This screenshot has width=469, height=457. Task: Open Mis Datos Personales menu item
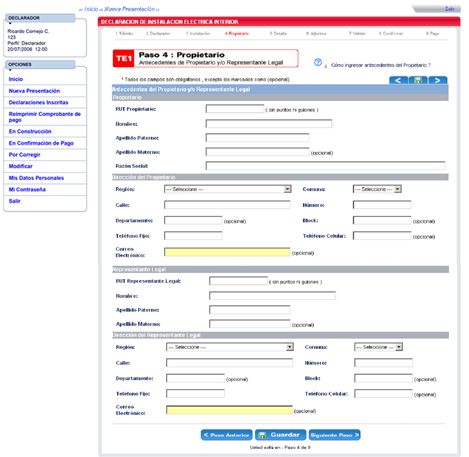36,178
